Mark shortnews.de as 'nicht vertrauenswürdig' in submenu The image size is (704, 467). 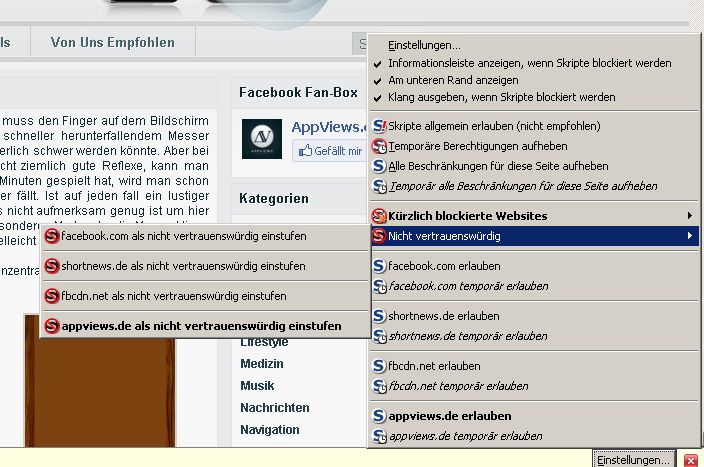click(205, 266)
